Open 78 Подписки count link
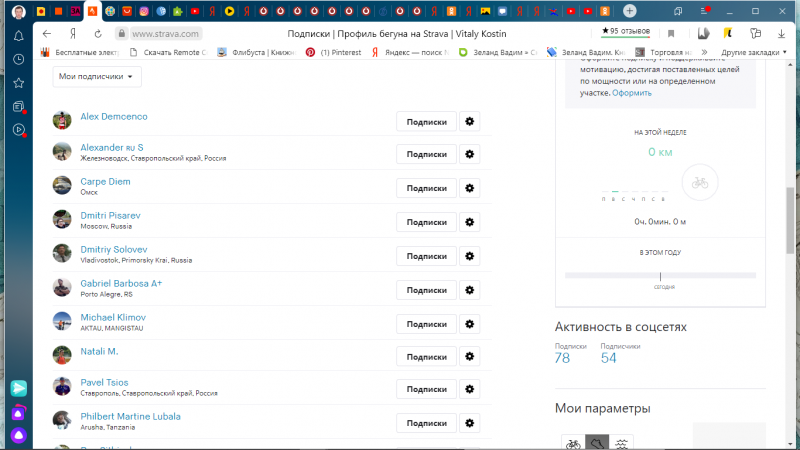This screenshot has width=800, height=450. coord(562,358)
